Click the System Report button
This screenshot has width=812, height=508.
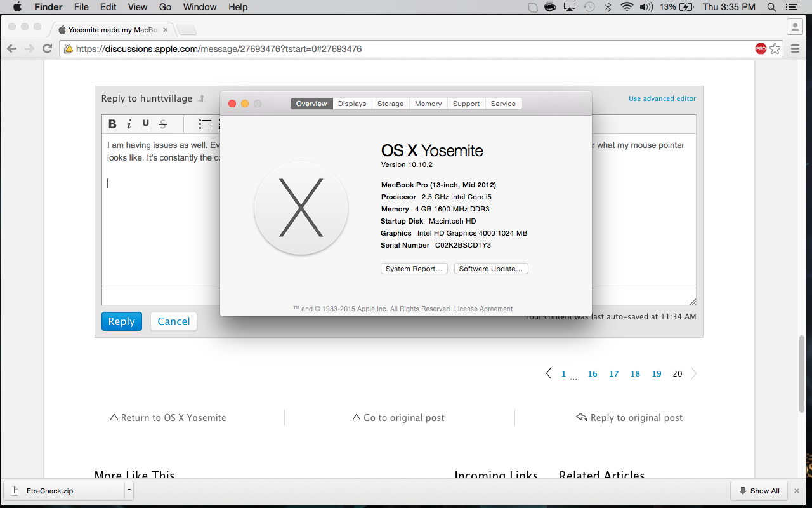point(414,269)
